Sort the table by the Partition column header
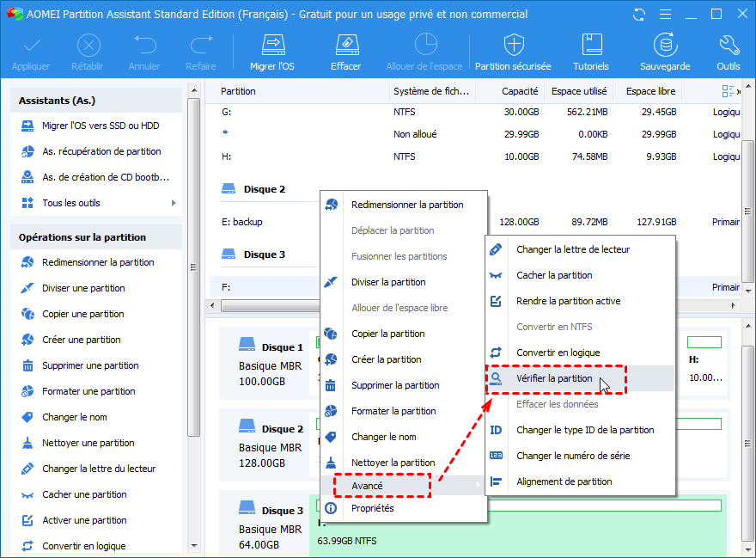Viewport: 756px width, 558px height. (238, 91)
